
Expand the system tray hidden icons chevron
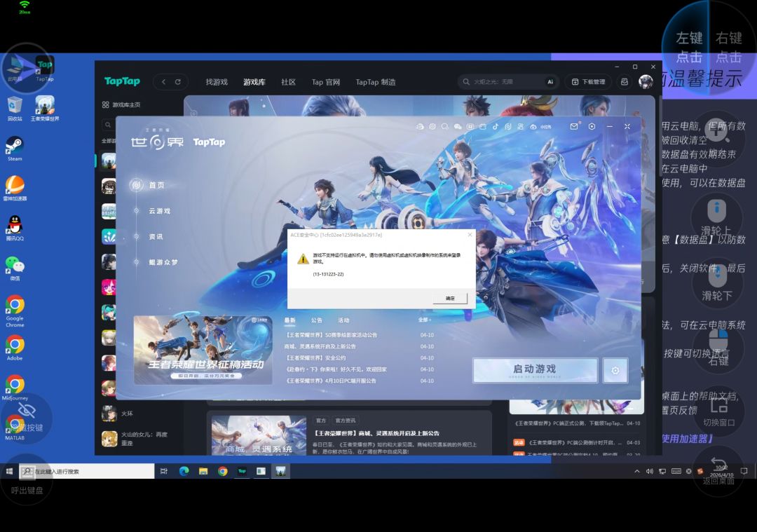(x=636, y=471)
